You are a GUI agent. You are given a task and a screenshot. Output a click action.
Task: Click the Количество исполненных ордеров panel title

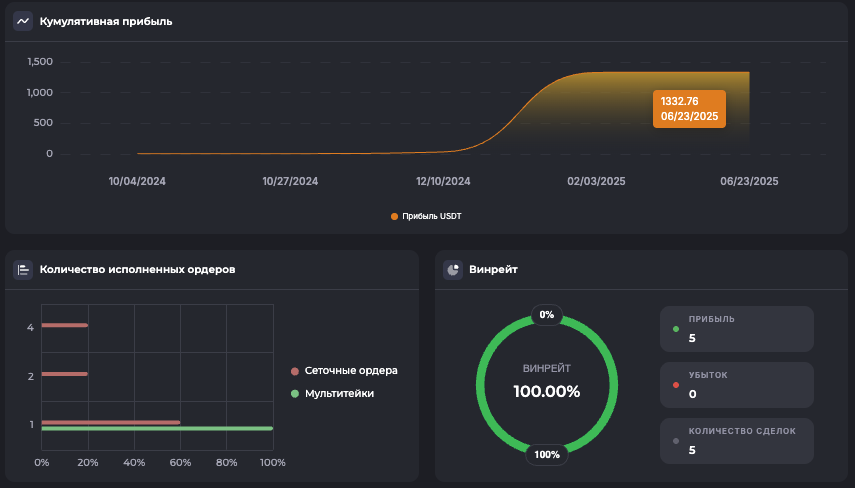(x=137, y=269)
